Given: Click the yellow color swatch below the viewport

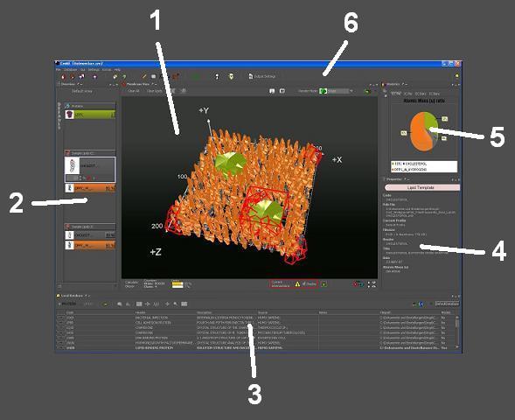Looking at the screenshot, I should tap(177, 284).
